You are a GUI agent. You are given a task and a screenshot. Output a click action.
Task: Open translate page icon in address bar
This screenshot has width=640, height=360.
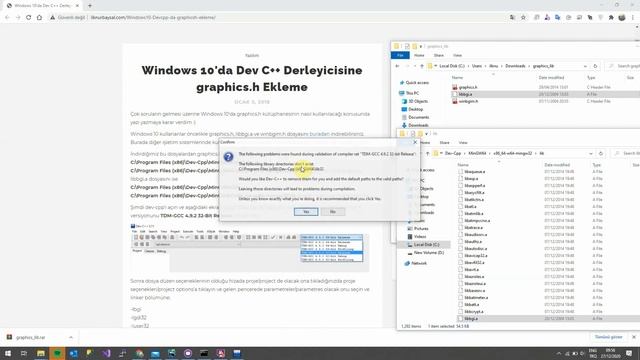(512, 18)
